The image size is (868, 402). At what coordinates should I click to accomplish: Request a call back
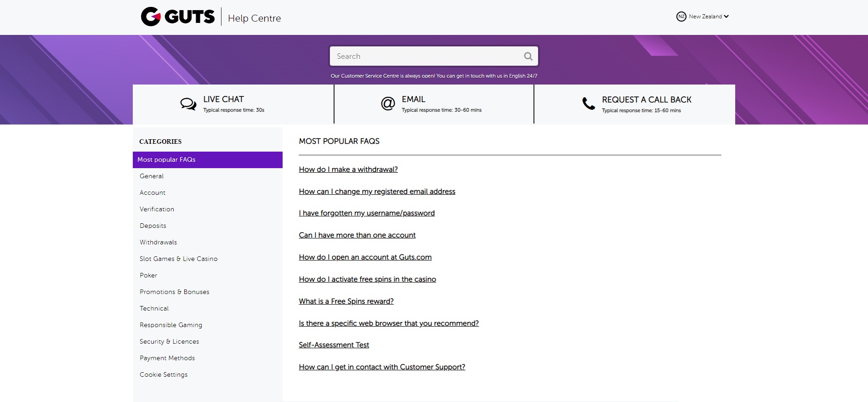635,104
